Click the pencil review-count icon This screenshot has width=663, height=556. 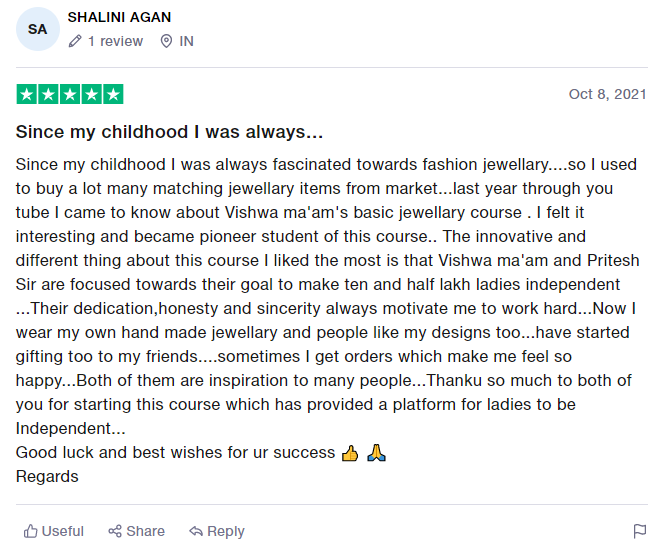pyautogui.click(x=75, y=42)
